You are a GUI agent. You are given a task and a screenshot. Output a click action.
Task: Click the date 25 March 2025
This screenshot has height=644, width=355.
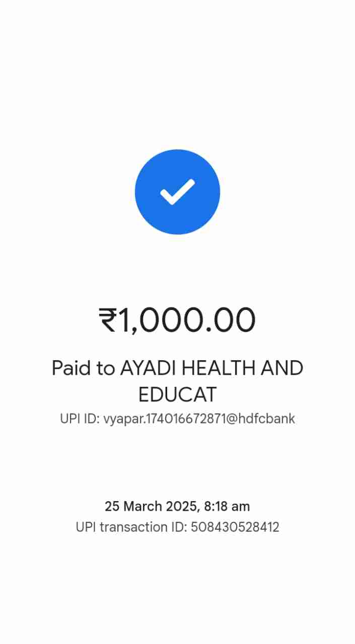click(150, 506)
